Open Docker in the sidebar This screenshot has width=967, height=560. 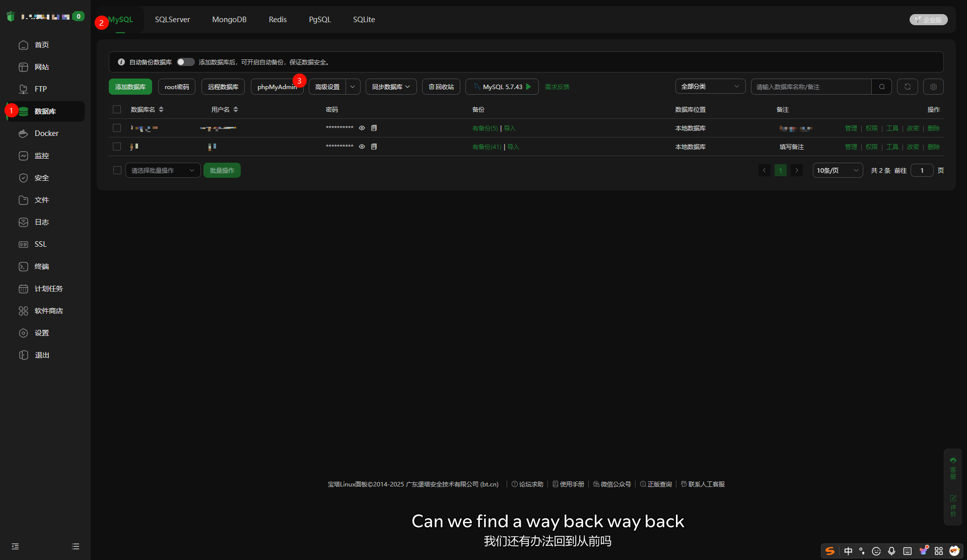click(46, 133)
